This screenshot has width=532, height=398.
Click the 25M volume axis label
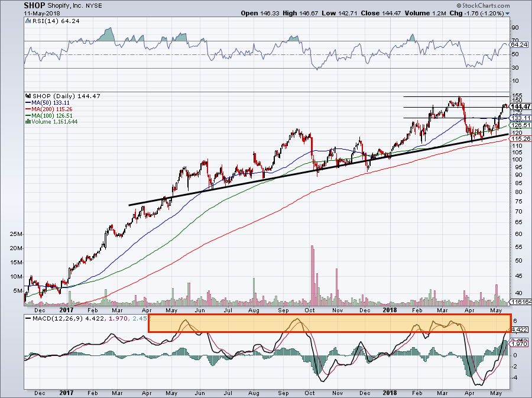point(17,234)
